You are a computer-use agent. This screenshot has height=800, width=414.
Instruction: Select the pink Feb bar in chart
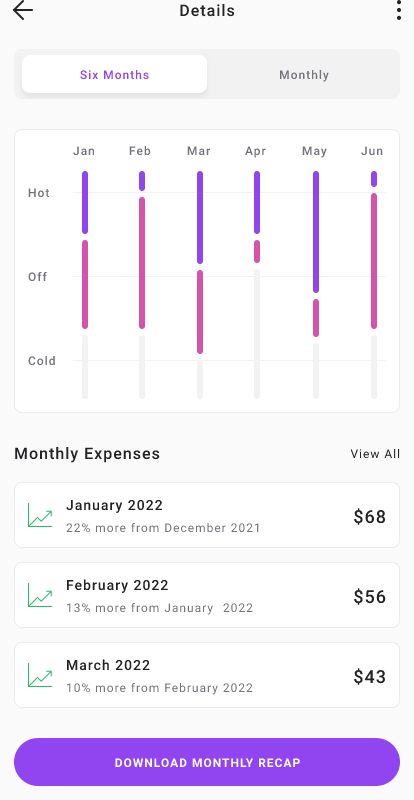pos(142,263)
